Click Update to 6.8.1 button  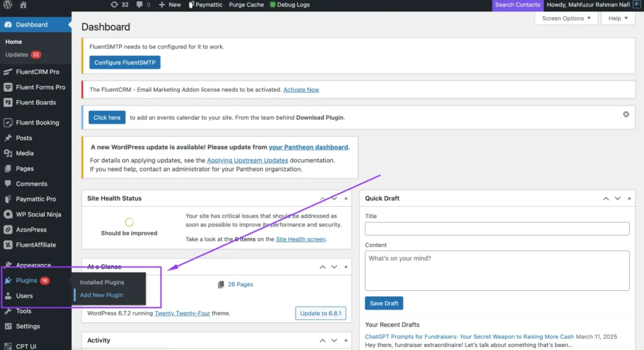pos(320,313)
